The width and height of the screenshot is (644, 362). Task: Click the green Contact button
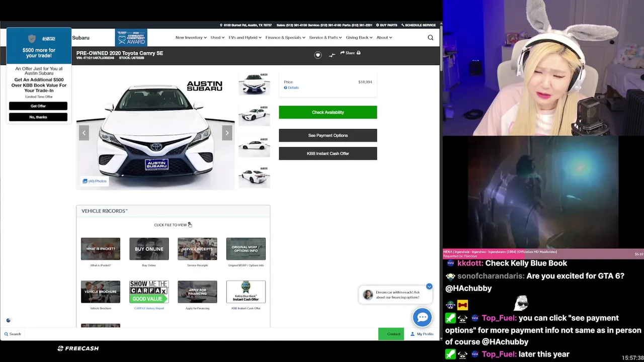click(391, 334)
